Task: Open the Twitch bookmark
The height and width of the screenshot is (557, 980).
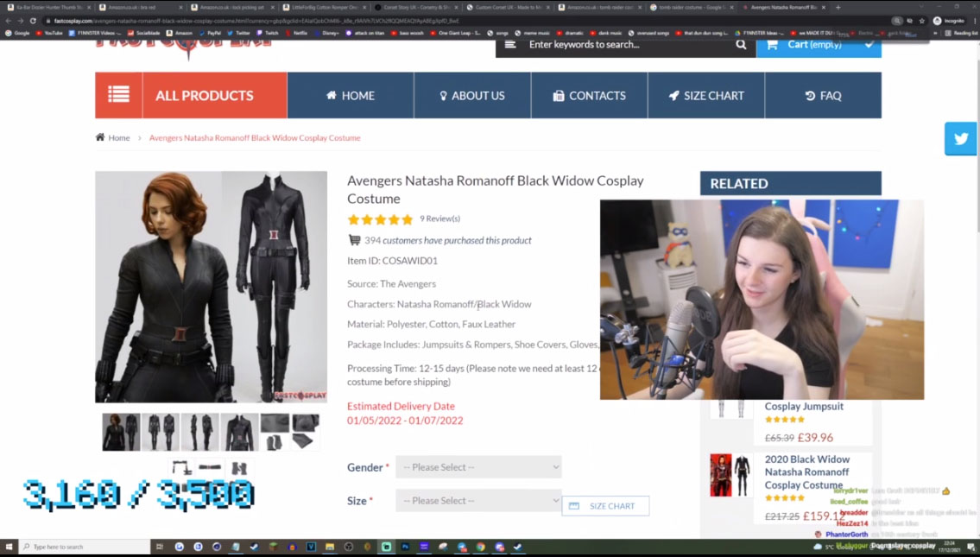Action: pyautogui.click(x=268, y=33)
